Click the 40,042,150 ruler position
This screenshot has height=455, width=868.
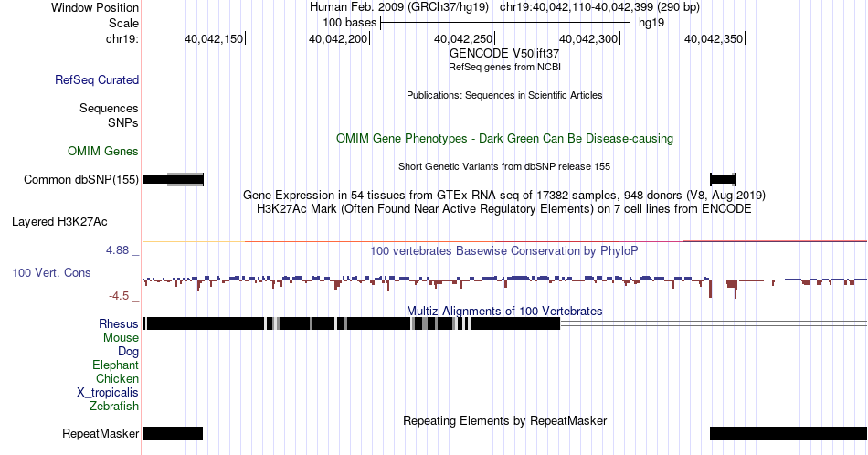click(215, 38)
